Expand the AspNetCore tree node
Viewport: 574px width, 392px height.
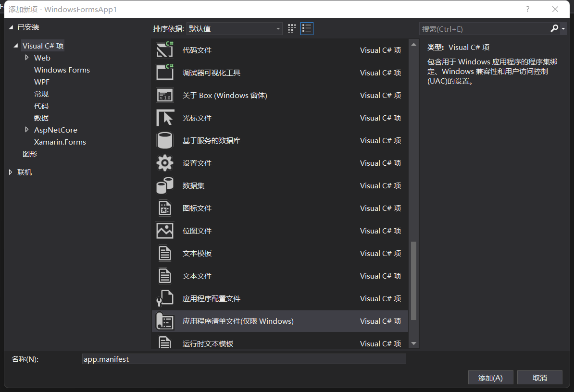(27, 129)
